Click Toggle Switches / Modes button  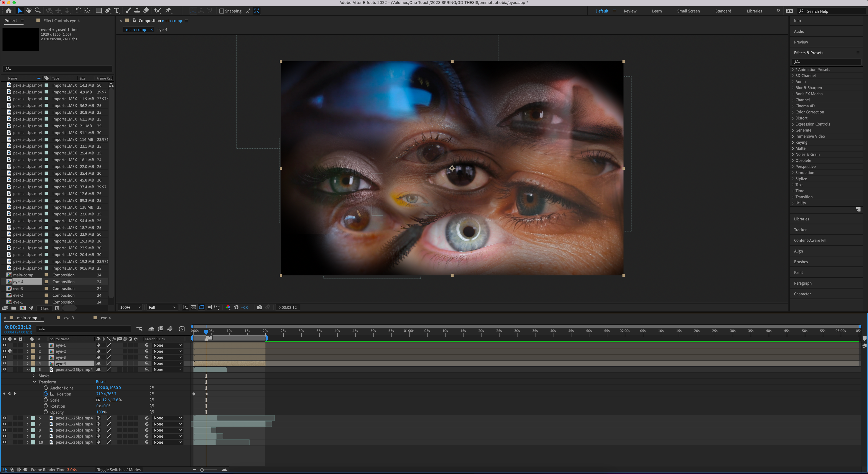coord(119,470)
